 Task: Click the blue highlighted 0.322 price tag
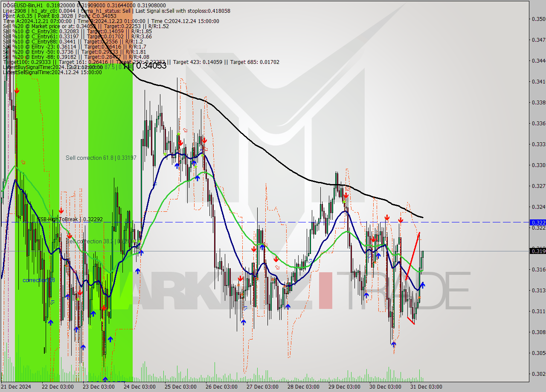[537, 222]
